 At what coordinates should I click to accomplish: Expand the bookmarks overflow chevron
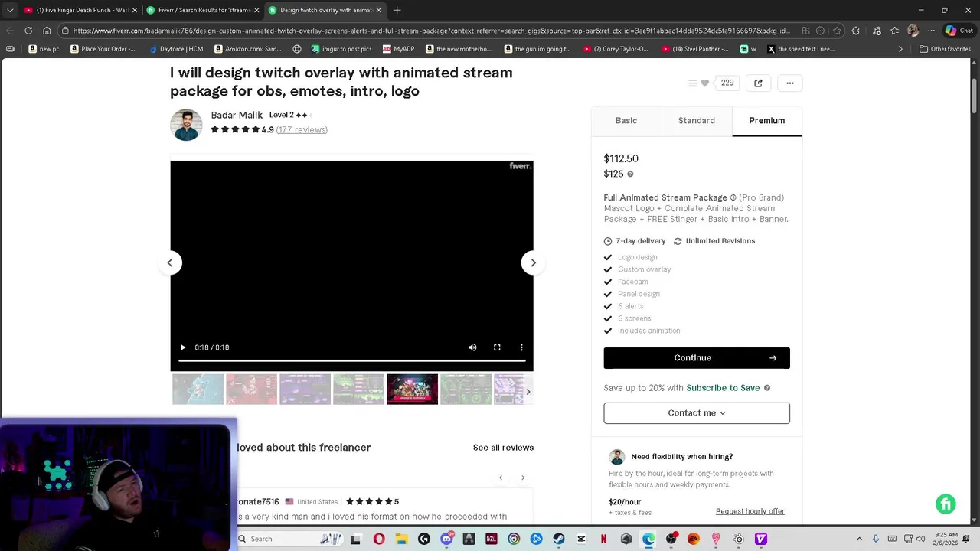[x=900, y=49]
